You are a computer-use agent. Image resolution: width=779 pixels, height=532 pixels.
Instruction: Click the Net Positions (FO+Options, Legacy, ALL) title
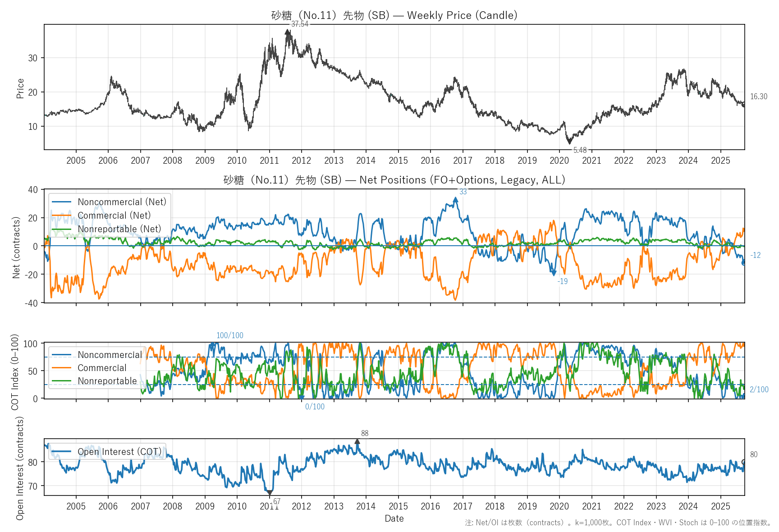point(394,180)
